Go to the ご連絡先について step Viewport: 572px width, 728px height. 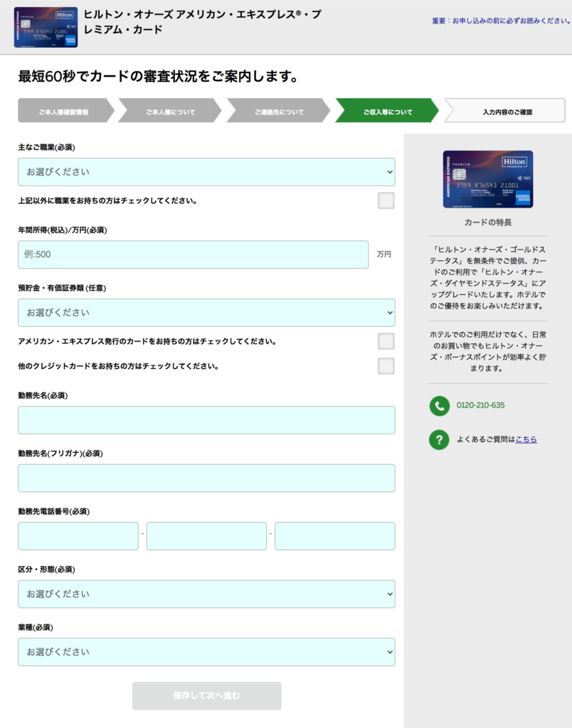pyautogui.click(x=279, y=110)
